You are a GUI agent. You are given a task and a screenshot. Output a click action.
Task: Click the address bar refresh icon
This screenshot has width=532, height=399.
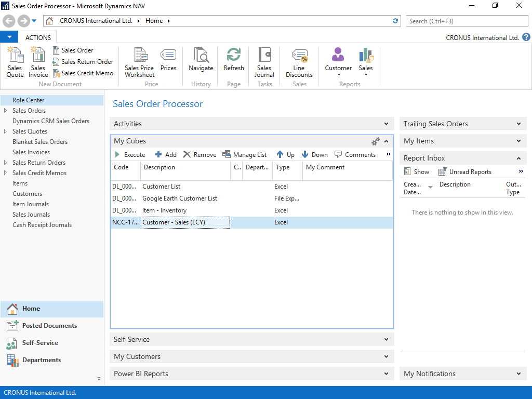tap(395, 21)
